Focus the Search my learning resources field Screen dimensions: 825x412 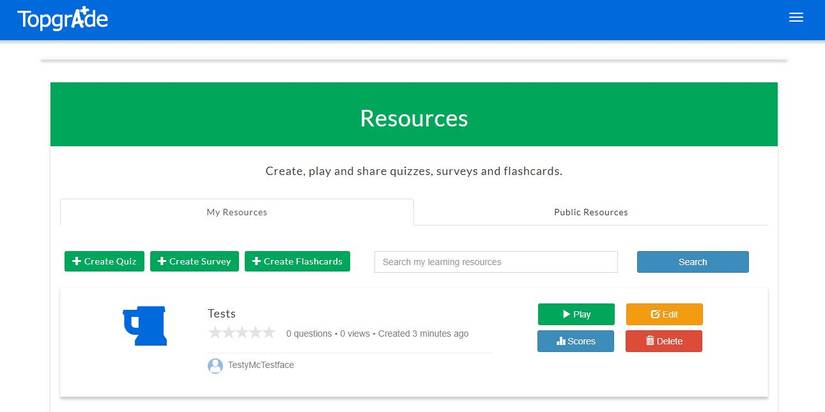[x=496, y=262]
